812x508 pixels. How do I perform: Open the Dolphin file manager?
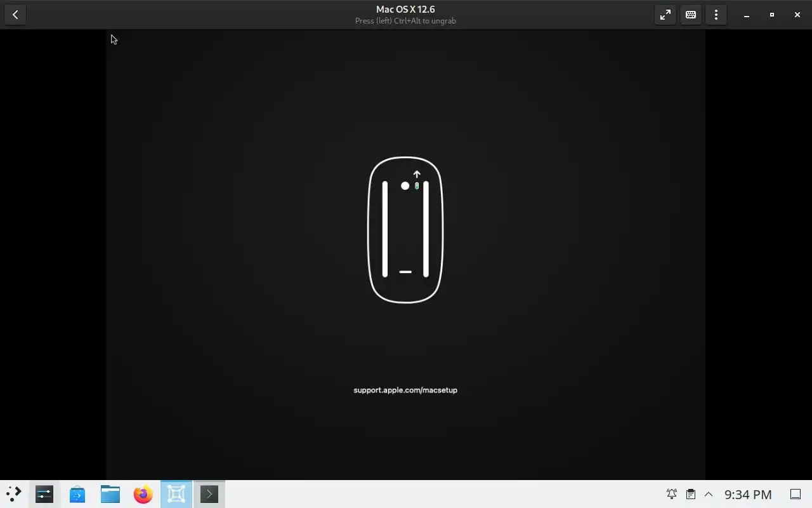(110, 494)
